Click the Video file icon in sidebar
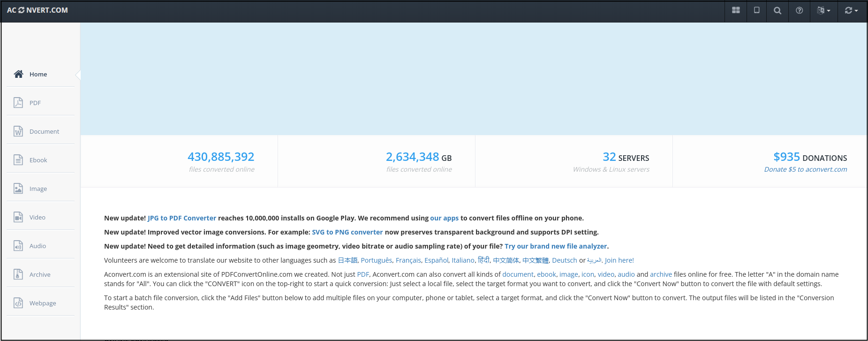Image resolution: width=868 pixels, height=341 pixels. pos(18,217)
